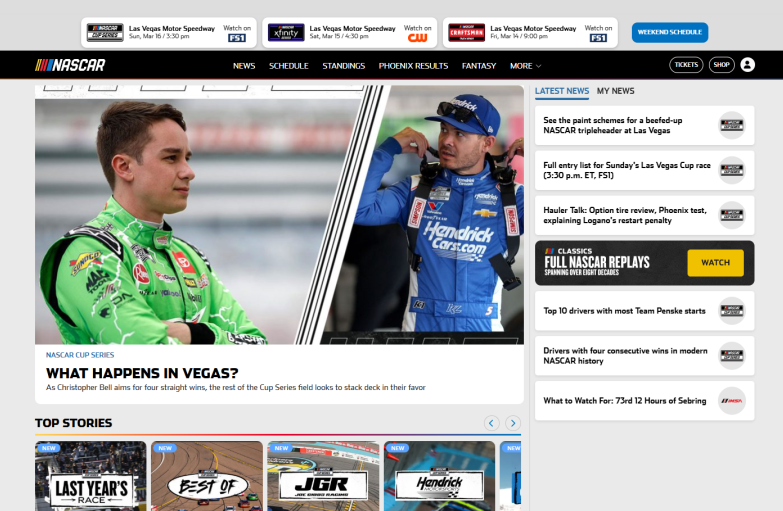Open What to Watch For Sebring article
The image size is (783, 511).
(x=644, y=401)
